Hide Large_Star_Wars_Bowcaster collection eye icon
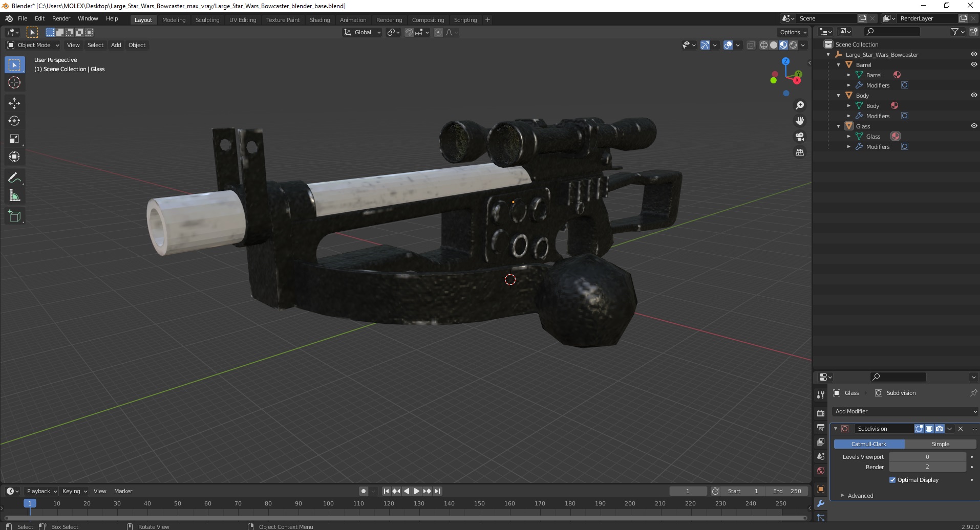The height and width of the screenshot is (530, 980). click(973, 54)
